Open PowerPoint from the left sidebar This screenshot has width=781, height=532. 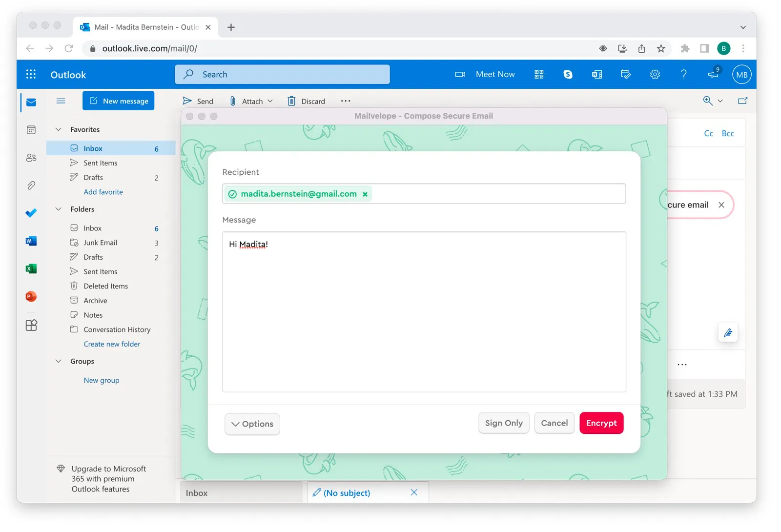pos(31,296)
